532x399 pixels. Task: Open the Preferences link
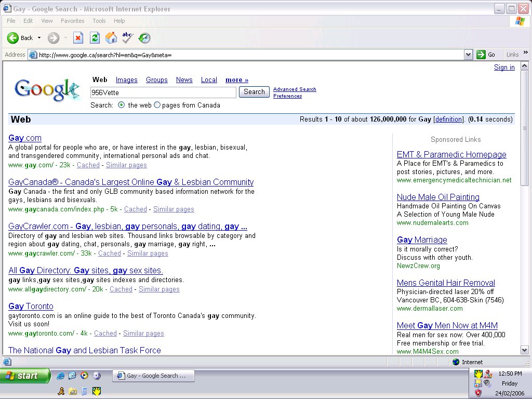pos(288,96)
